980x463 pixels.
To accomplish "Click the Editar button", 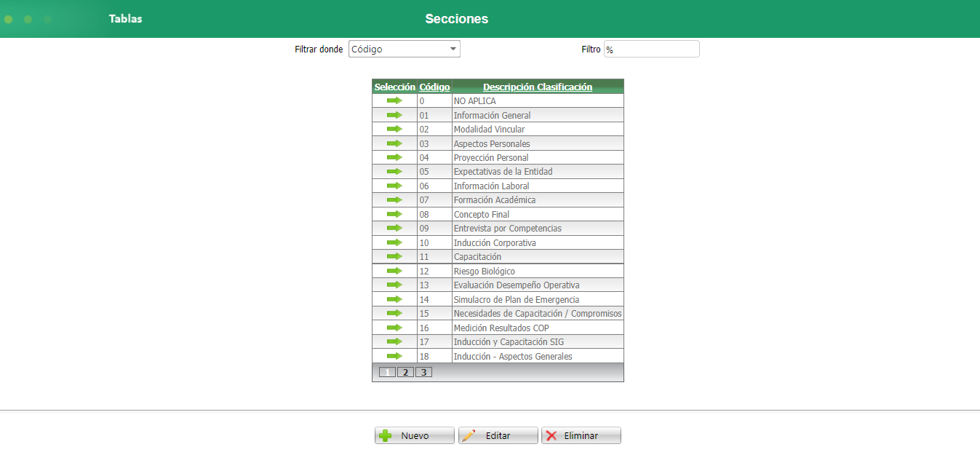I will [498, 435].
